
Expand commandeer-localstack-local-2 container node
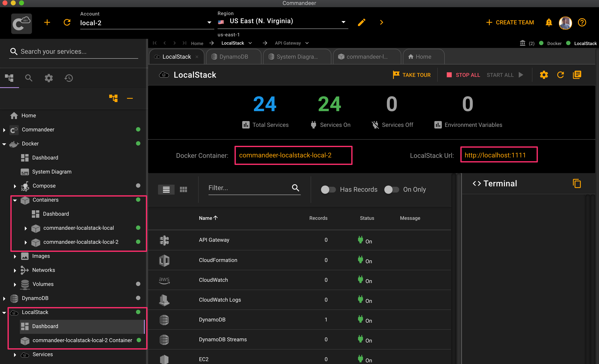25,242
